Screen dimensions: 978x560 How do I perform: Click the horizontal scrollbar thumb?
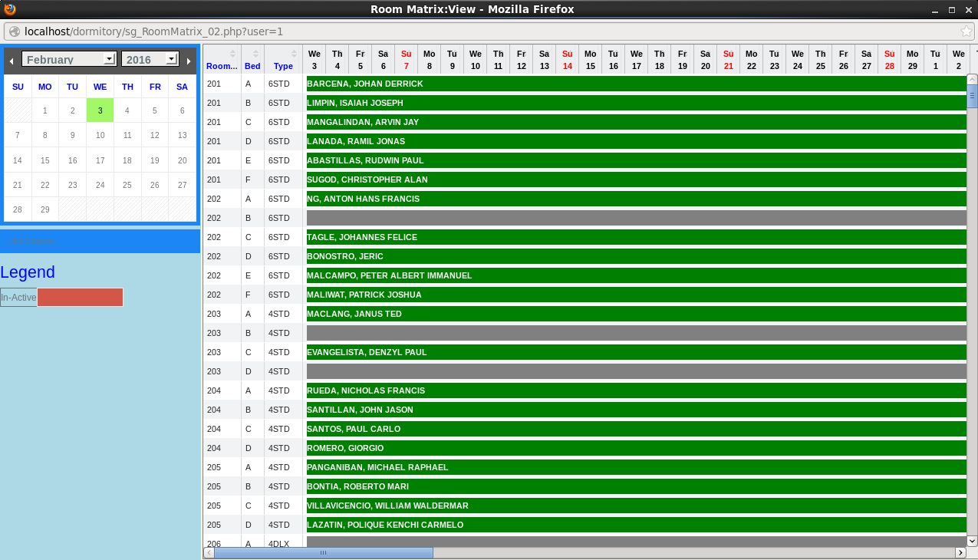coord(322,552)
